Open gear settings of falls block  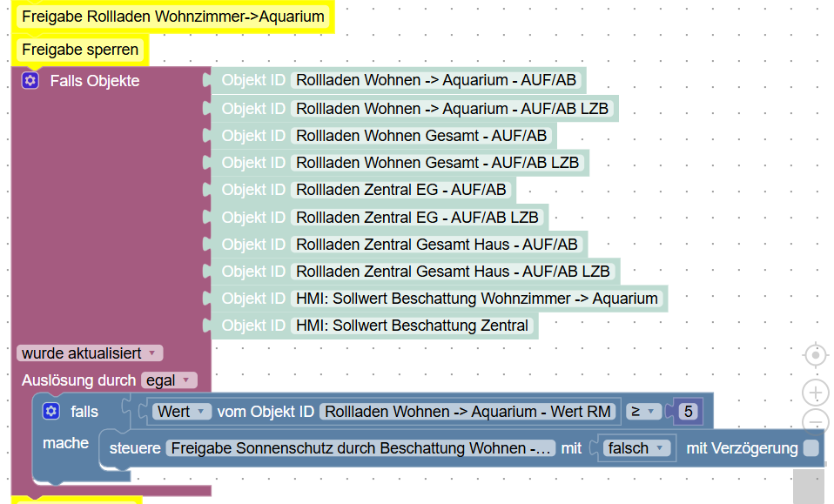pos(51,411)
